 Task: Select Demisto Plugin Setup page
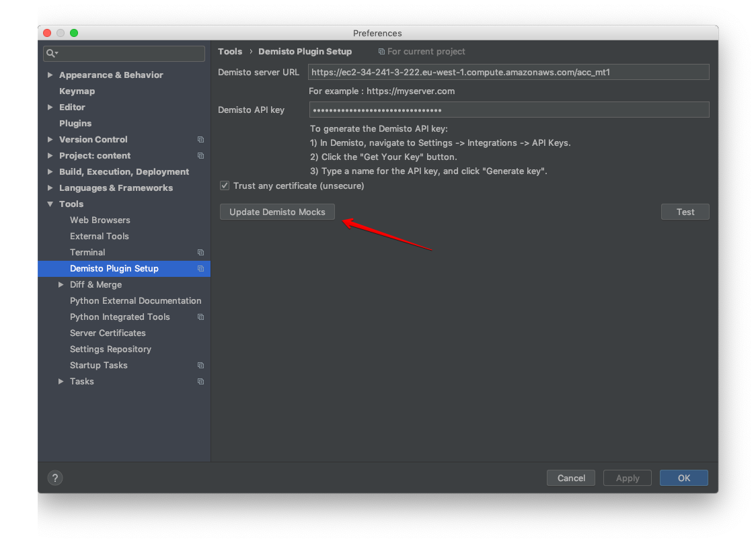pos(124,268)
